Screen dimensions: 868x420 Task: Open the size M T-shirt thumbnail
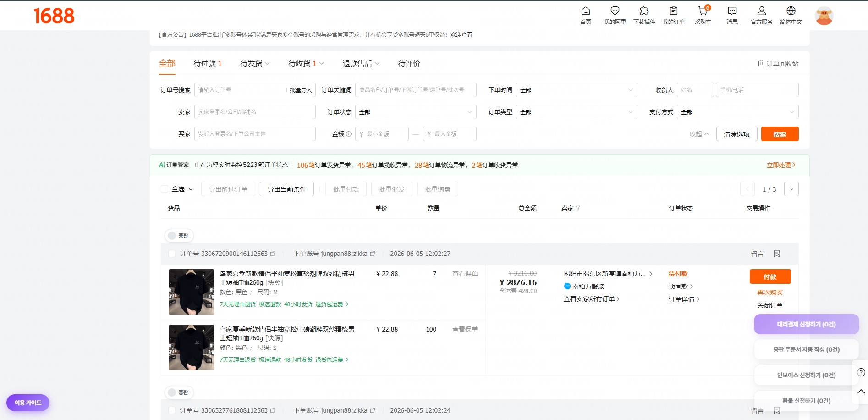point(191,292)
